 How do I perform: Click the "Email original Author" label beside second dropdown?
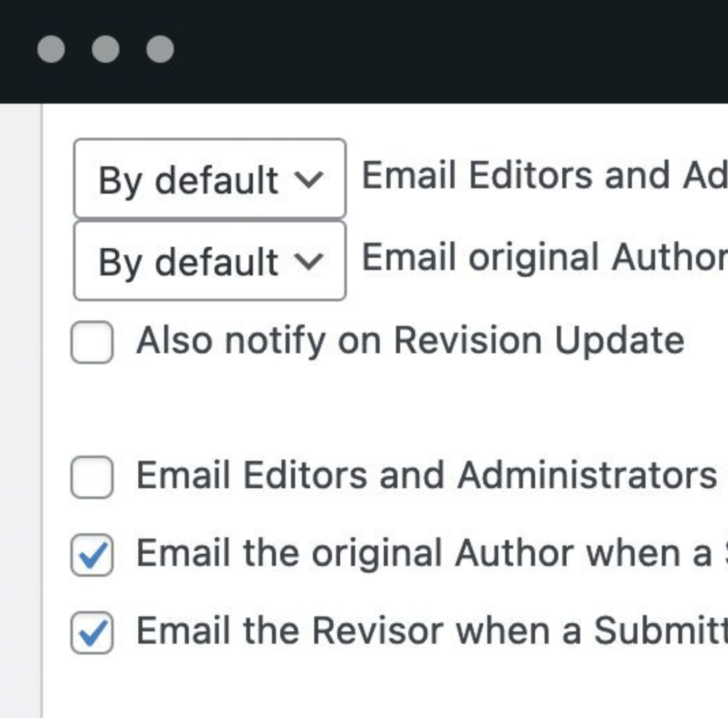(x=543, y=258)
